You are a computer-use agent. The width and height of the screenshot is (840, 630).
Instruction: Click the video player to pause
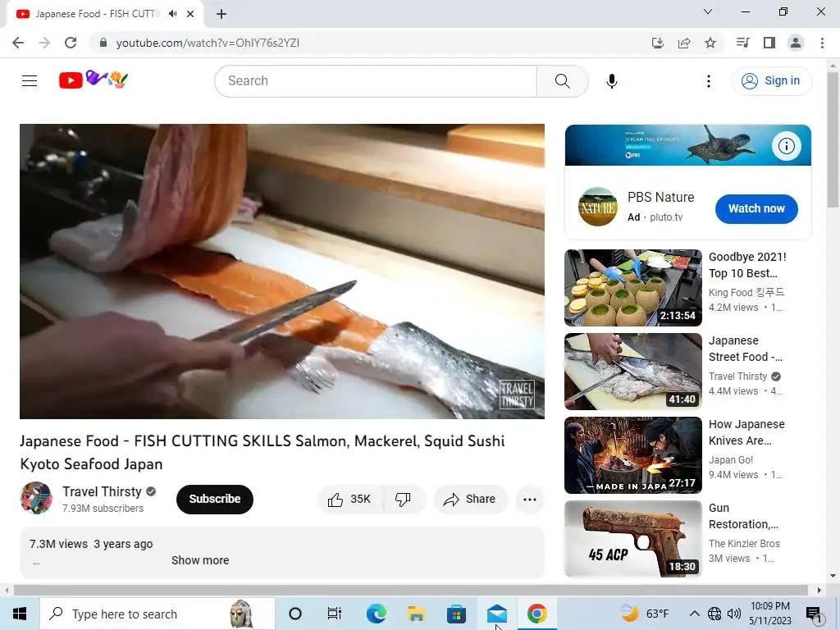pyautogui.click(x=282, y=272)
